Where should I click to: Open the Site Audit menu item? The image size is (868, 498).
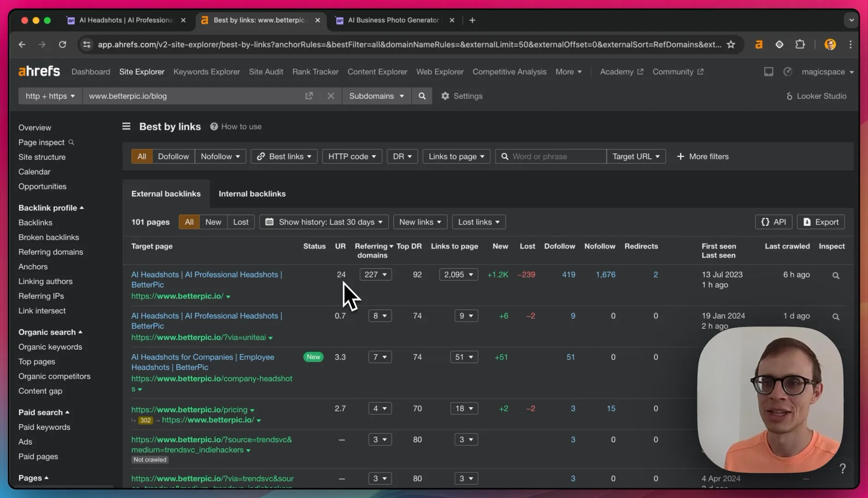266,71
